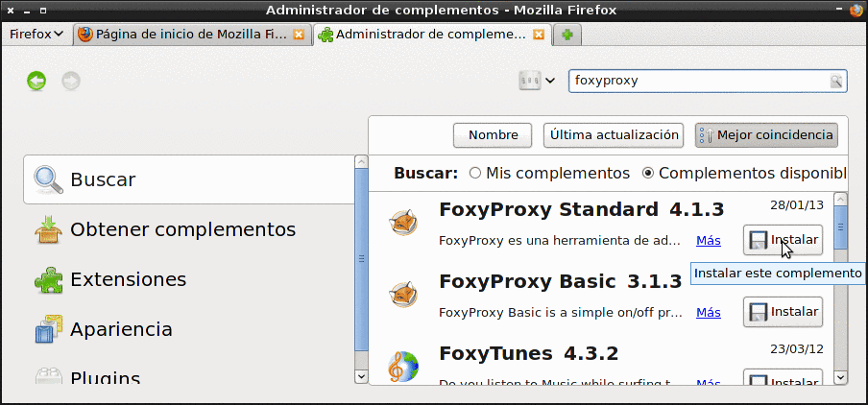Open the Buscar category
The width and height of the screenshot is (868, 405).
pyautogui.click(x=189, y=179)
